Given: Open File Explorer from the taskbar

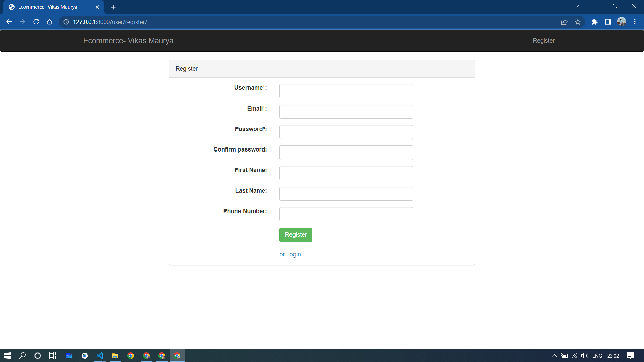Looking at the screenshot, I should (115, 356).
